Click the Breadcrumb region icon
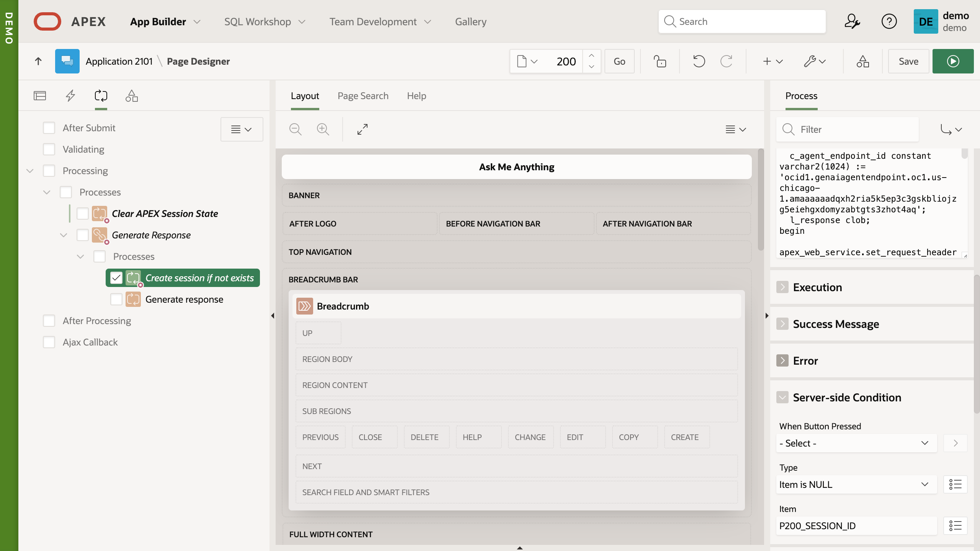Screen dimensions: 980x551 coord(305,306)
